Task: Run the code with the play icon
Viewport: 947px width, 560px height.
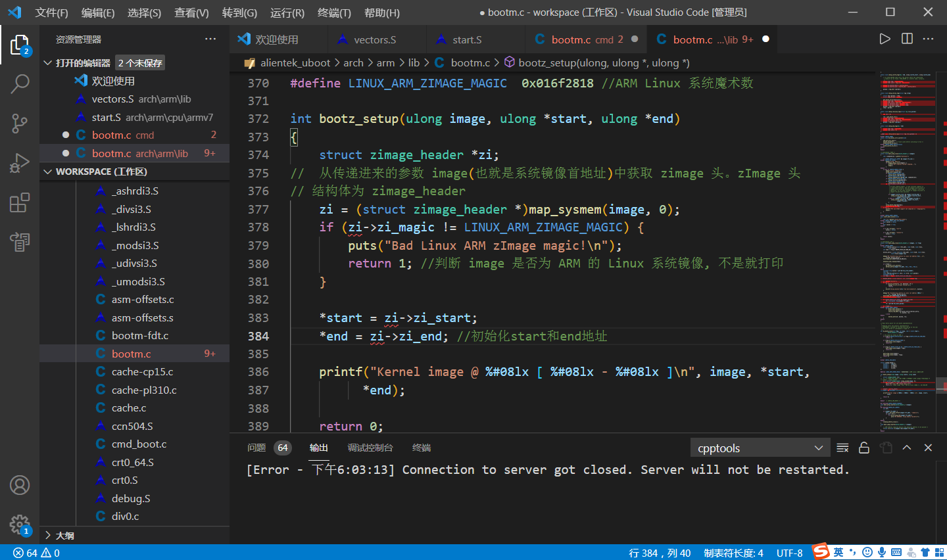Action: 885,39
